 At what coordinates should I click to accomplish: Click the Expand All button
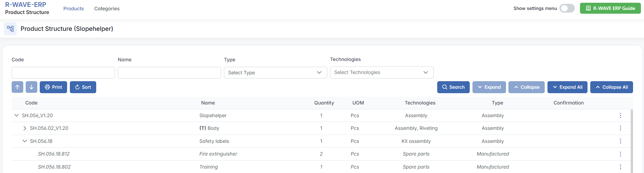[567, 87]
